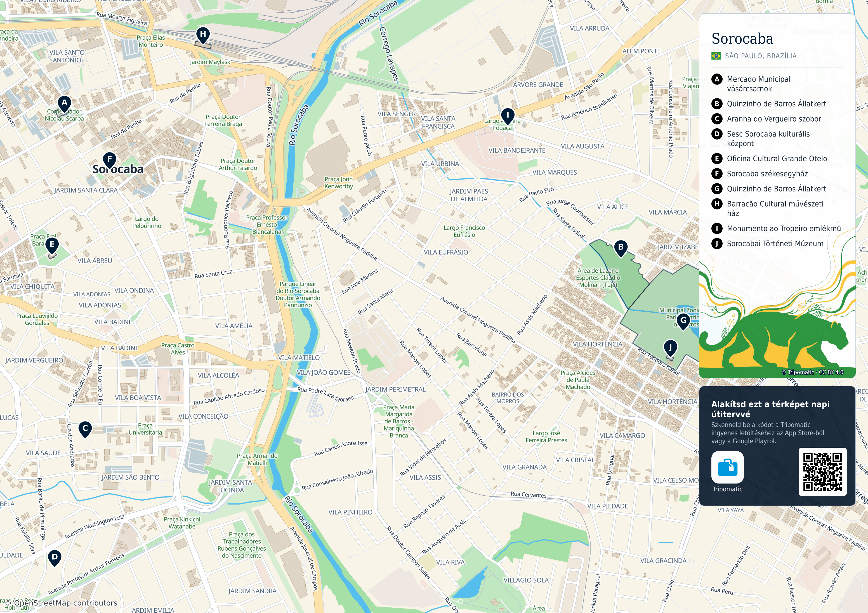Click Praça Maria Margarida de Barros label
868x613 pixels.
pos(398,421)
